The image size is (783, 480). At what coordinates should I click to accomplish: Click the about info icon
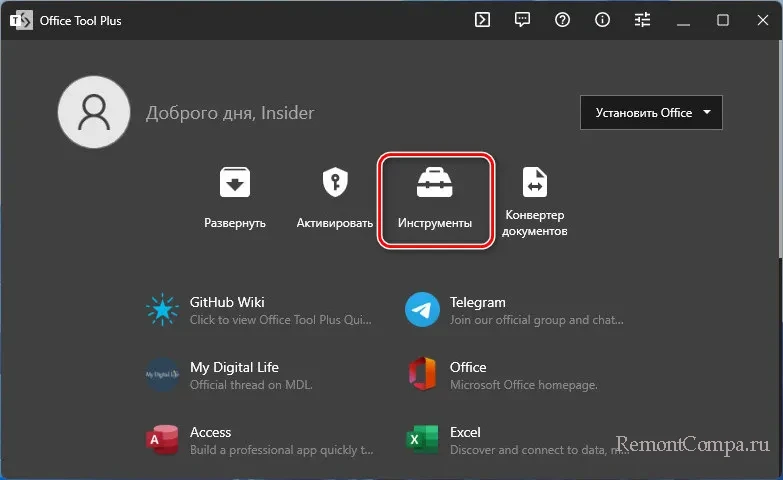pyautogui.click(x=602, y=20)
